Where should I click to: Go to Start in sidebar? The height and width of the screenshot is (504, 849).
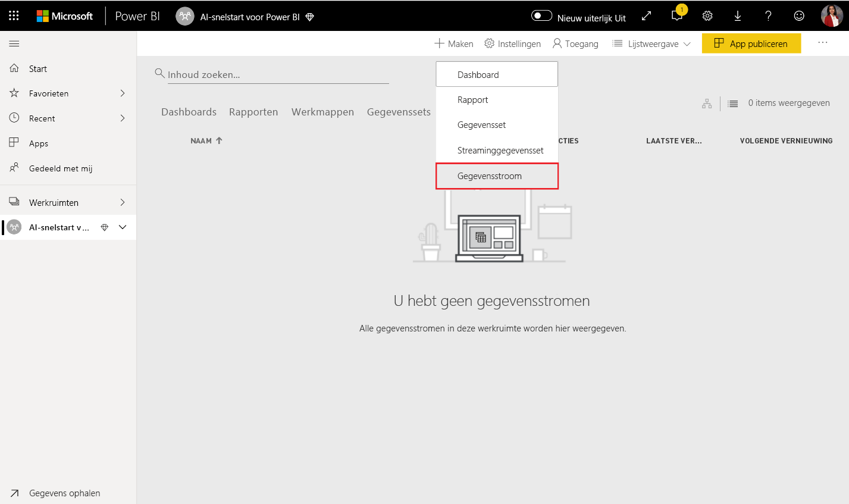point(68,69)
